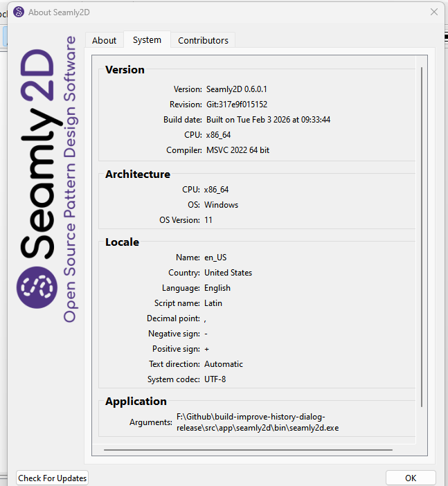Click the OS value Windows

tap(221, 205)
